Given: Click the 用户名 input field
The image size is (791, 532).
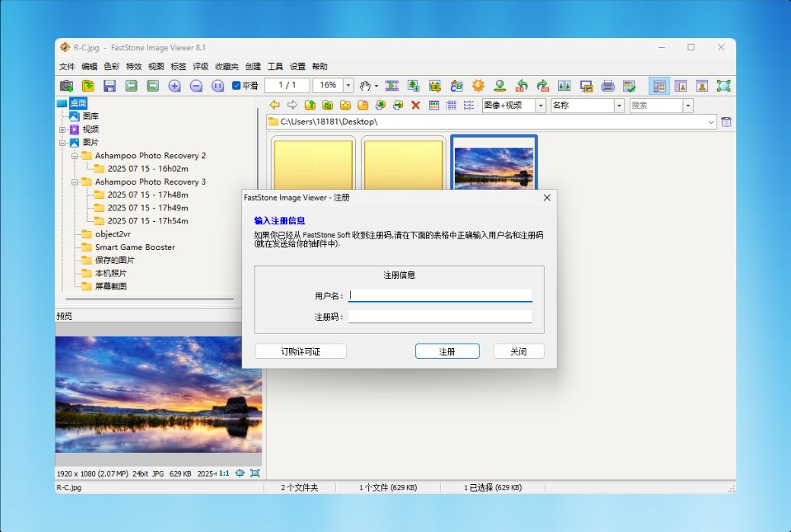Looking at the screenshot, I should pyautogui.click(x=440, y=296).
